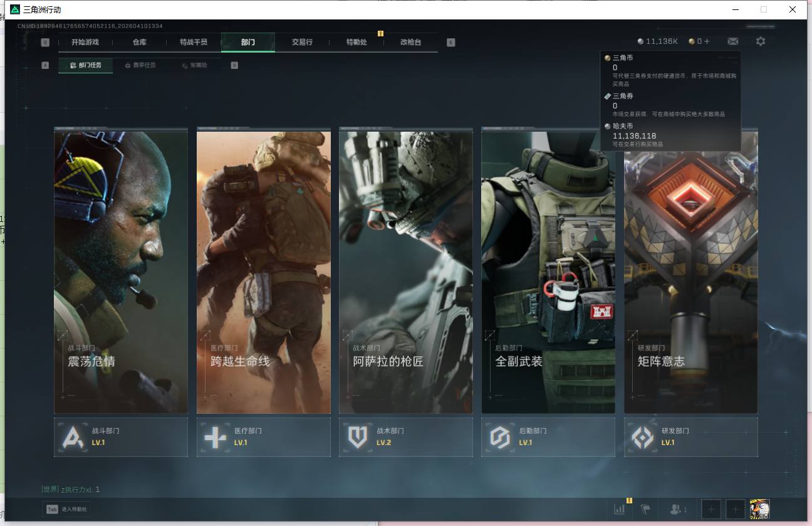Open the mail envelope icon
Viewport: 812px width, 526px height.
tap(732, 41)
